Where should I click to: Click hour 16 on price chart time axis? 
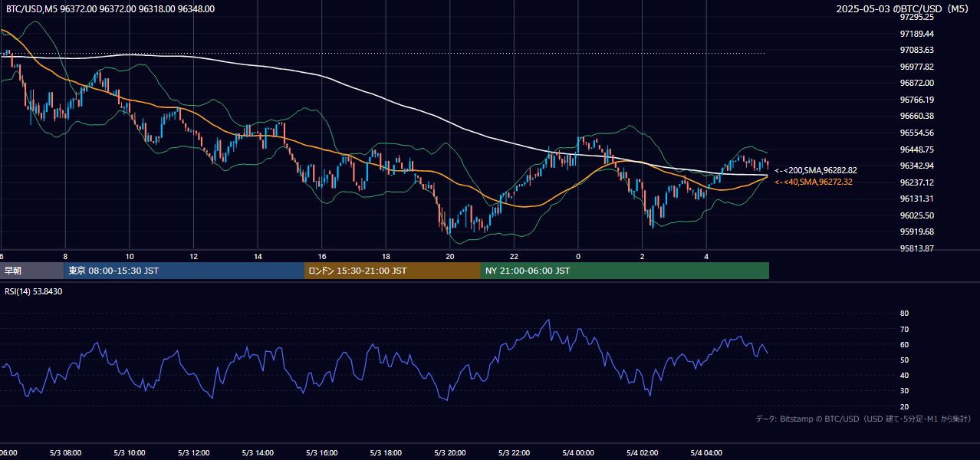click(x=322, y=257)
